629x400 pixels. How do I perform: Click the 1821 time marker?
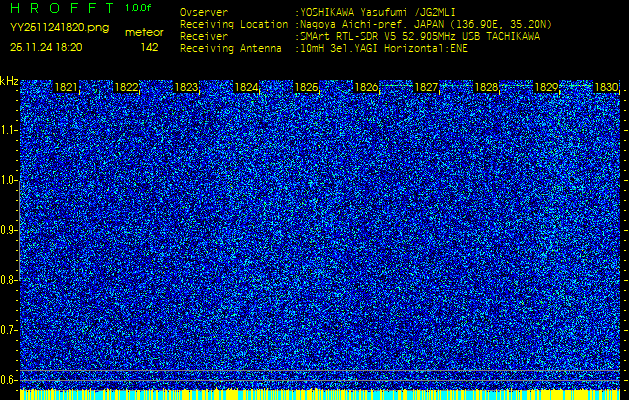(x=66, y=87)
